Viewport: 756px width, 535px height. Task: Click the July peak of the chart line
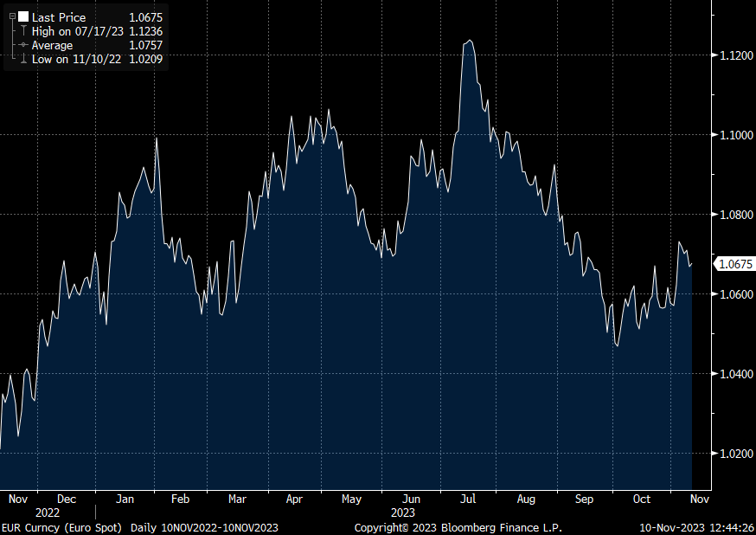(469, 41)
